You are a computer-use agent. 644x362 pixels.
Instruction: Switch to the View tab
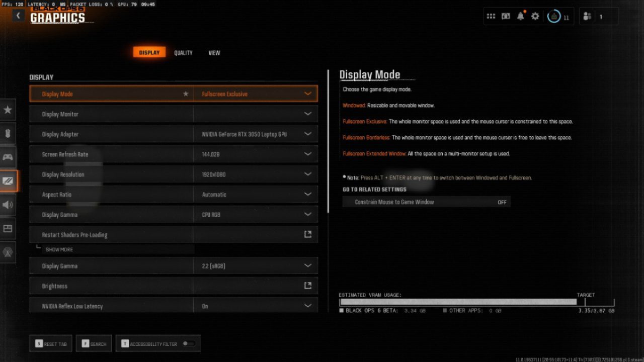[x=214, y=53]
